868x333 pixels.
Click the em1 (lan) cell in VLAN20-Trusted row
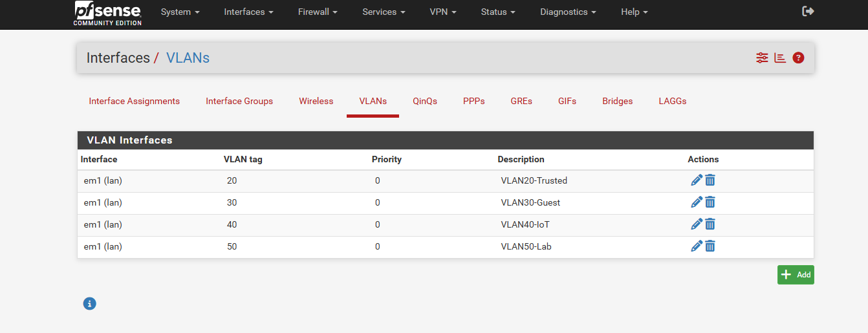(103, 180)
